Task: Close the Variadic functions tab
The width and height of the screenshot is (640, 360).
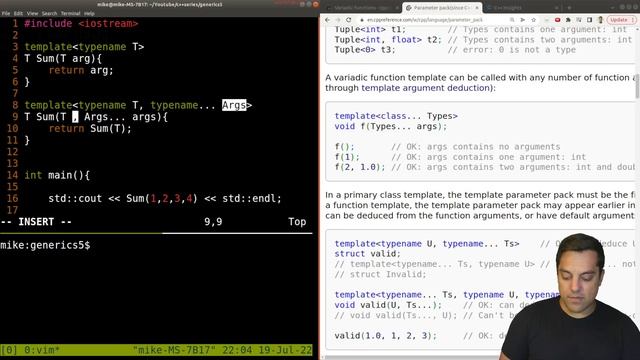Action: coord(396,8)
